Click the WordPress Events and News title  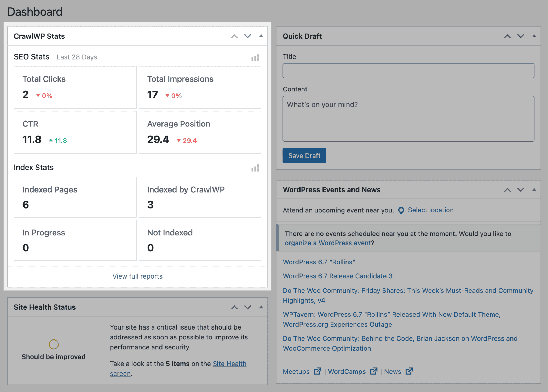332,189
